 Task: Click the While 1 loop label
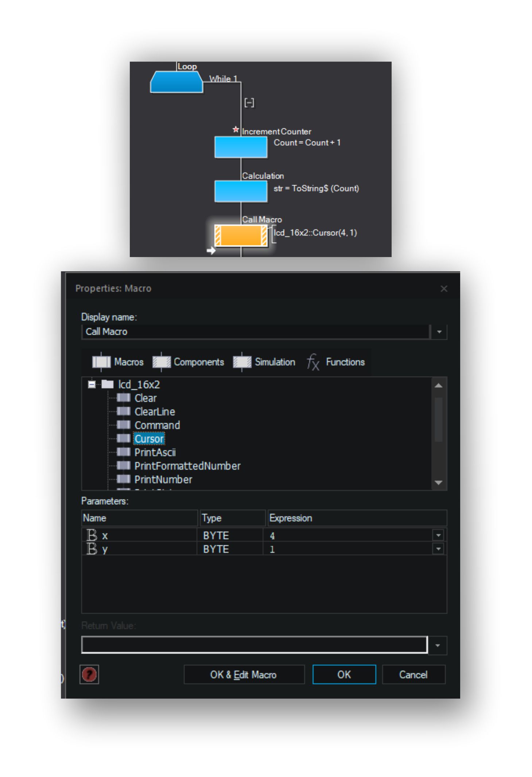coord(223,79)
